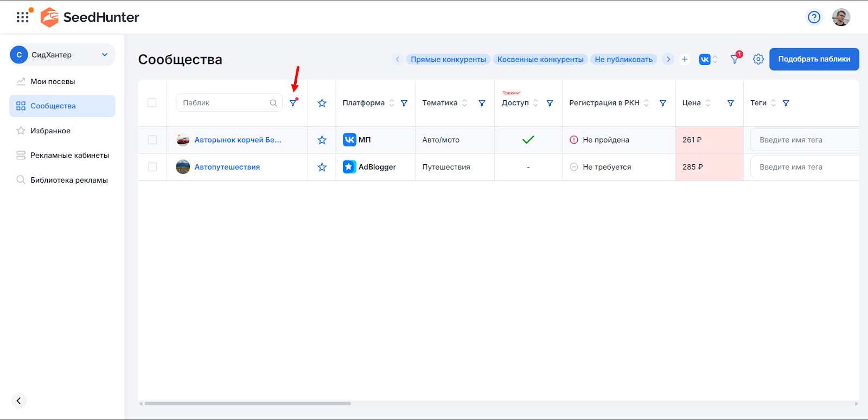Image resolution: width=868 pixels, height=420 pixels.
Task: Click the filter icon next to Паблик search
Action: pyautogui.click(x=293, y=103)
